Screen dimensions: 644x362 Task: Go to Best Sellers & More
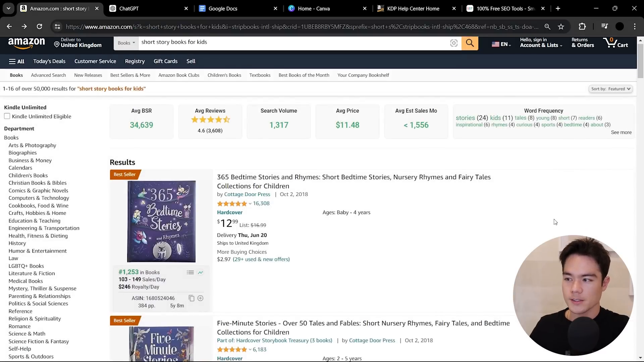[x=130, y=75]
